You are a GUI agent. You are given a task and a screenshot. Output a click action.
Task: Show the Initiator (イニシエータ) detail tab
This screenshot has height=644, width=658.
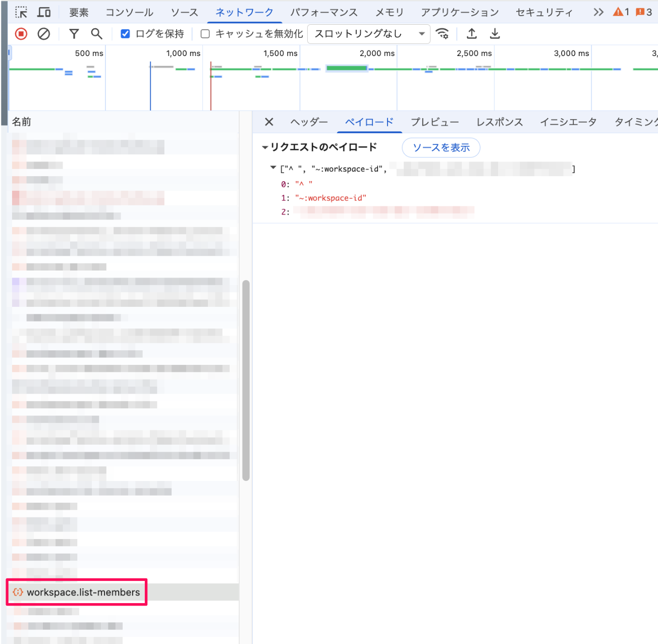pos(568,122)
